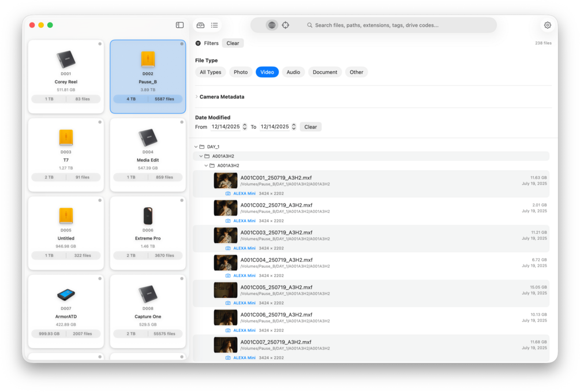
Task: Select the crosshair target scope icon
Action: pos(286,25)
